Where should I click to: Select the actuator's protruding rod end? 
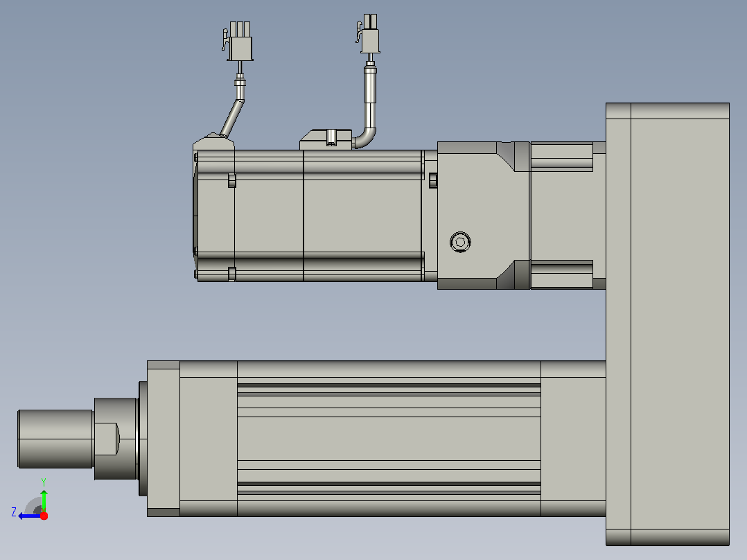pos(55,439)
